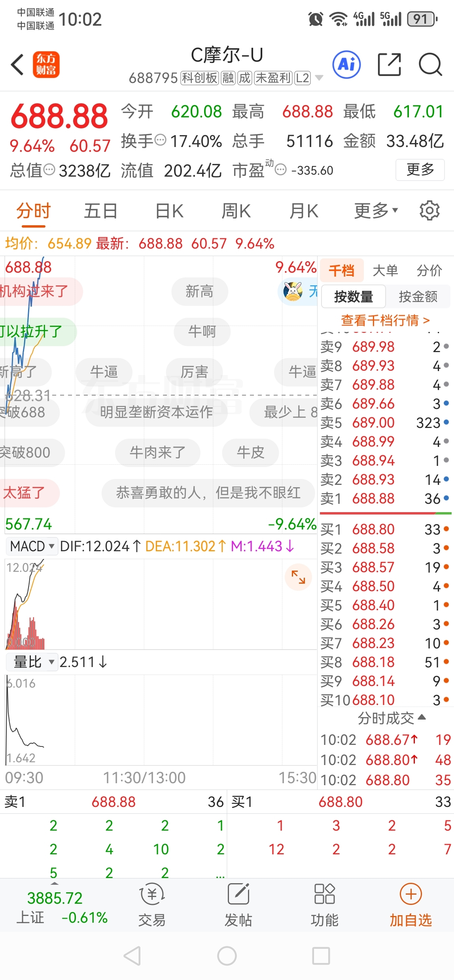Viewport: 454px width, 980px height.
Task: Tap the MACD indicator chart area
Action: click(x=161, y=604)
